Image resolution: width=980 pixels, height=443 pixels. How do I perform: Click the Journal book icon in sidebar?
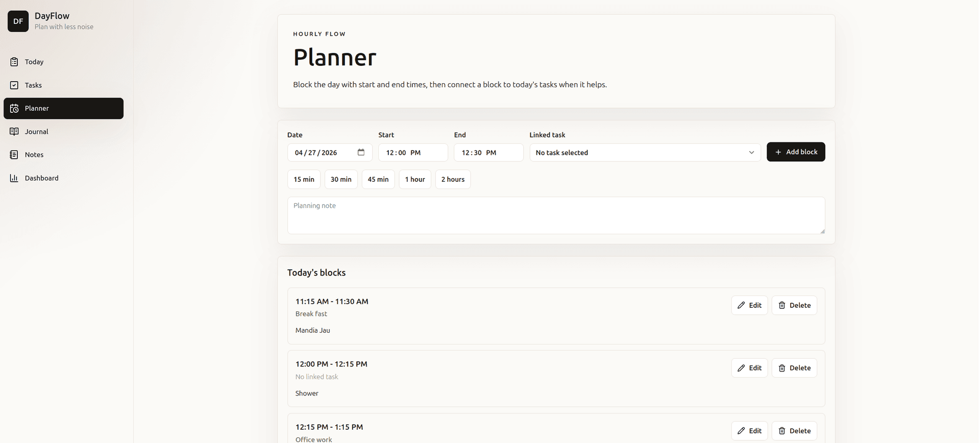coord(14,132)
